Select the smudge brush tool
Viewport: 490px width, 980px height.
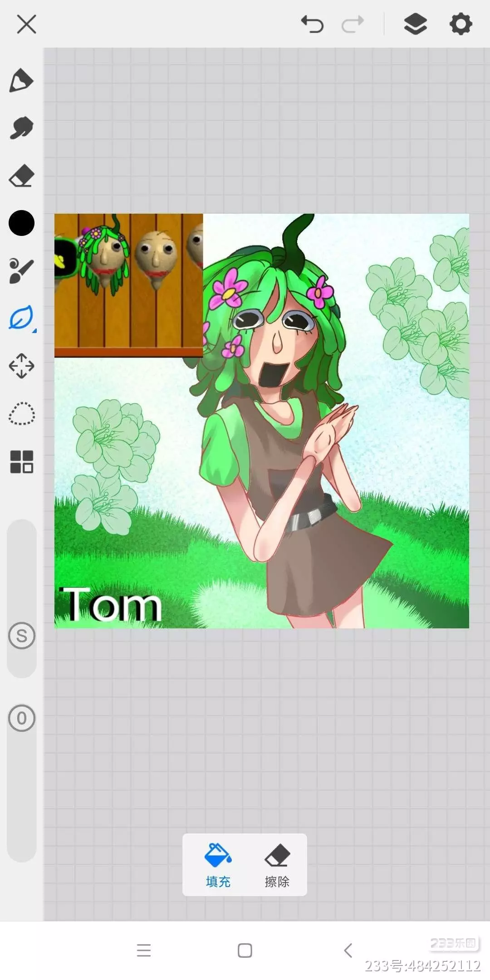[x=21, y=128]
